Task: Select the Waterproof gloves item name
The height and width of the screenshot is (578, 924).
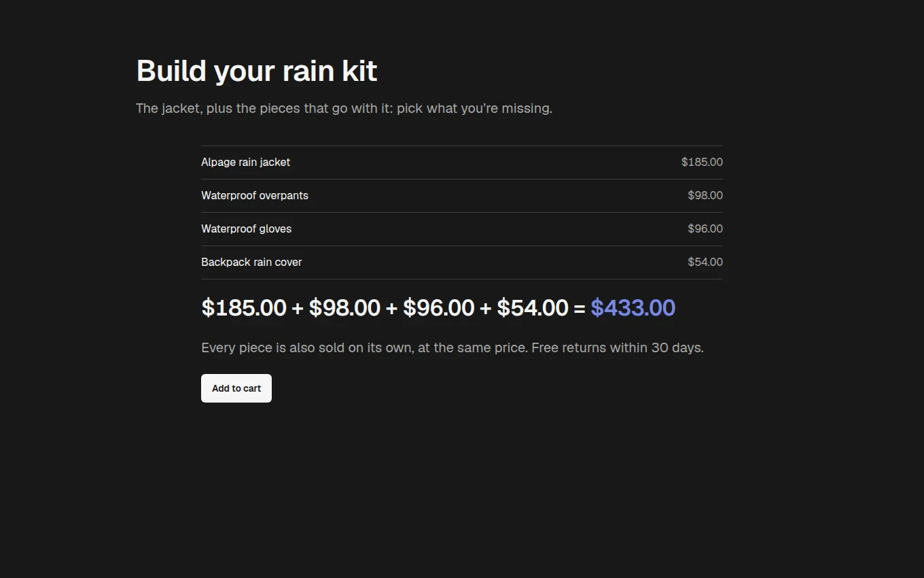Action: 246,229
